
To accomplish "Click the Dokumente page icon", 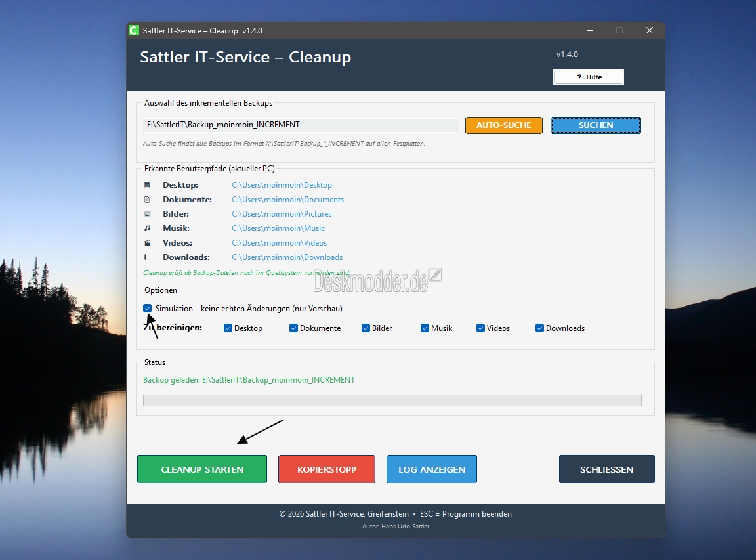I will 147,200.
